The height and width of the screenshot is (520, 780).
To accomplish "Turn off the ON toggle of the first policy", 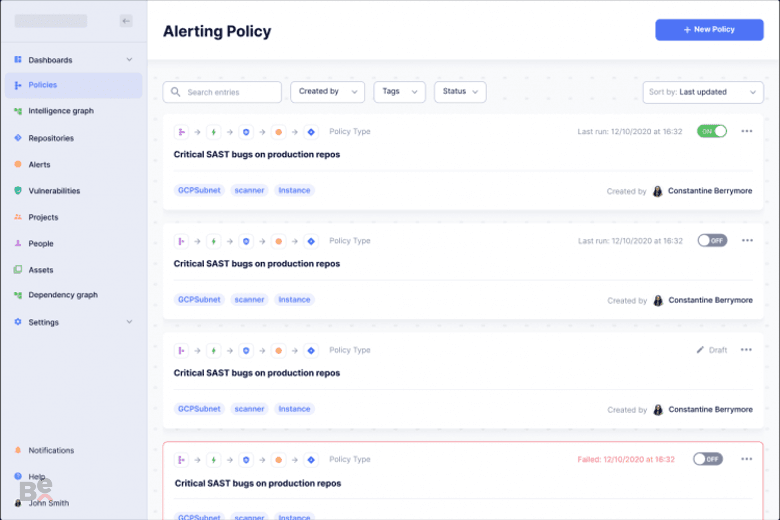I will (x=712, y=131).
